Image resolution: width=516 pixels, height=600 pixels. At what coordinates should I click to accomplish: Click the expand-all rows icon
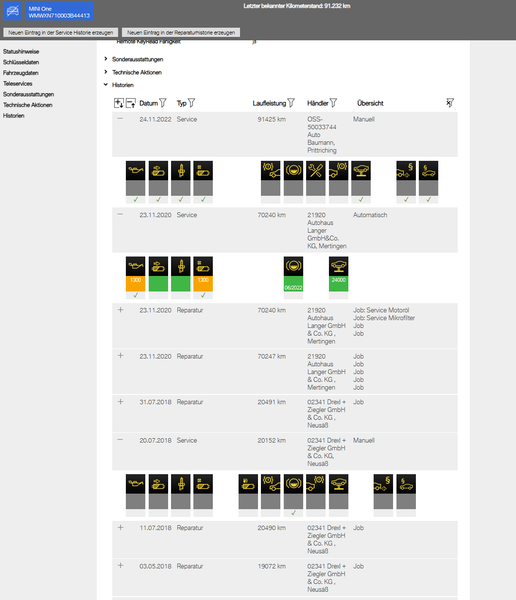tap(119, 103)
